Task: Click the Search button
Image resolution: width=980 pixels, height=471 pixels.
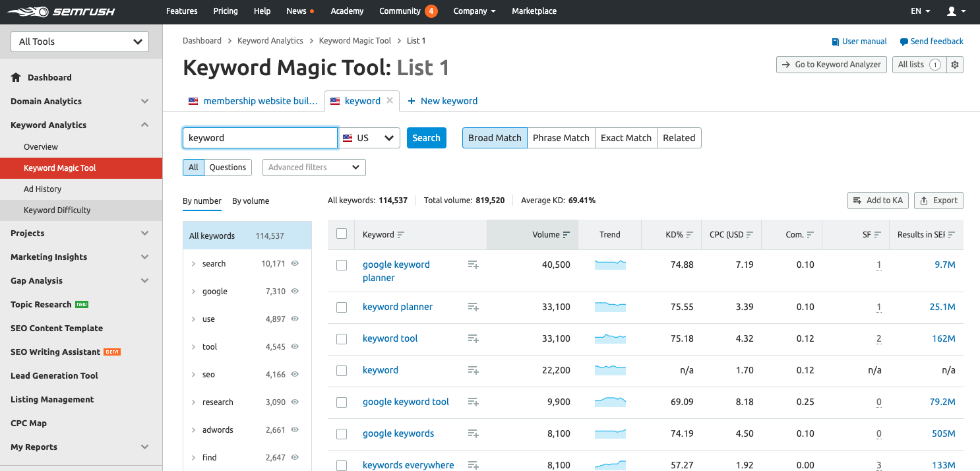Action: tap(426, 138)
